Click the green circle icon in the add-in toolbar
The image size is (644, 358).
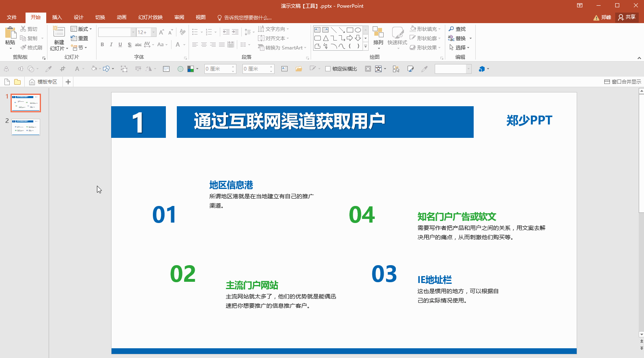180,69
